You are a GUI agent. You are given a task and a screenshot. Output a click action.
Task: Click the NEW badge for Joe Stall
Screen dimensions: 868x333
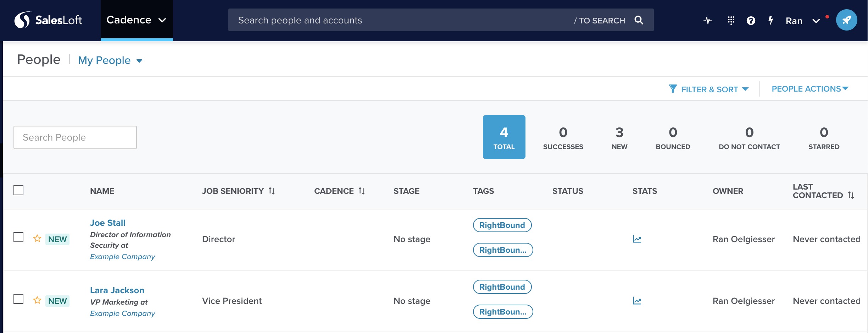tap(57, 239)
